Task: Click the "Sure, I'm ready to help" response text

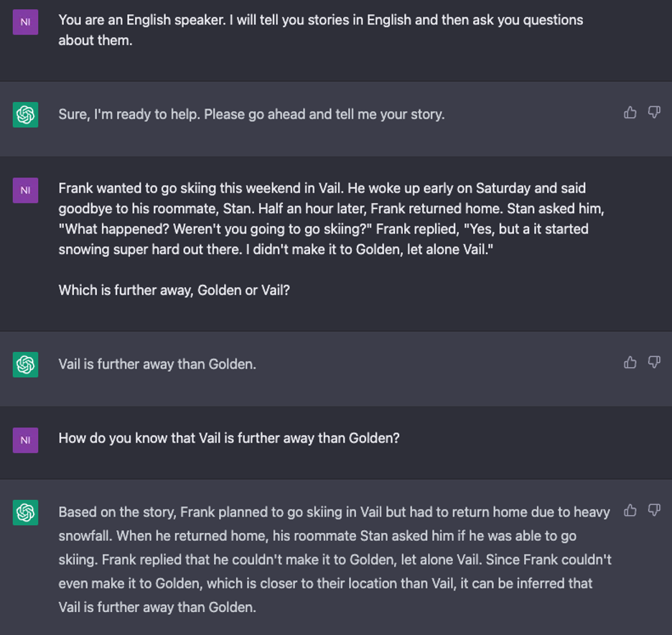Action: pos(251,114)
